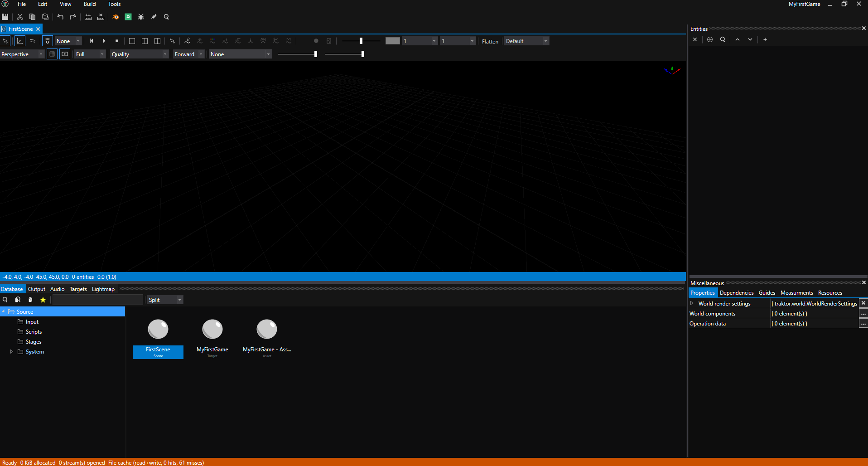Viewport: 868px width, 466px height.
Task: Select the undo arrow icon
Action: click(x=60, y=17)
